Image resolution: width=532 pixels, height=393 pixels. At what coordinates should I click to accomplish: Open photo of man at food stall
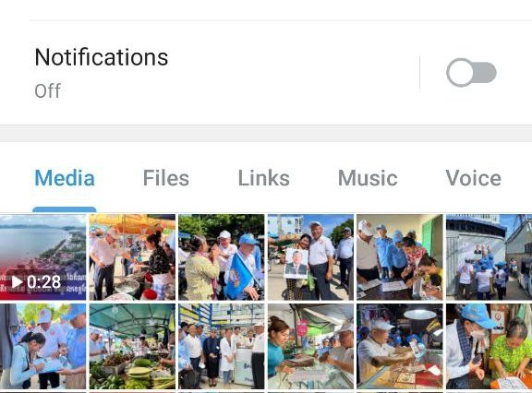pyautogui.click(x=132, y=257)
